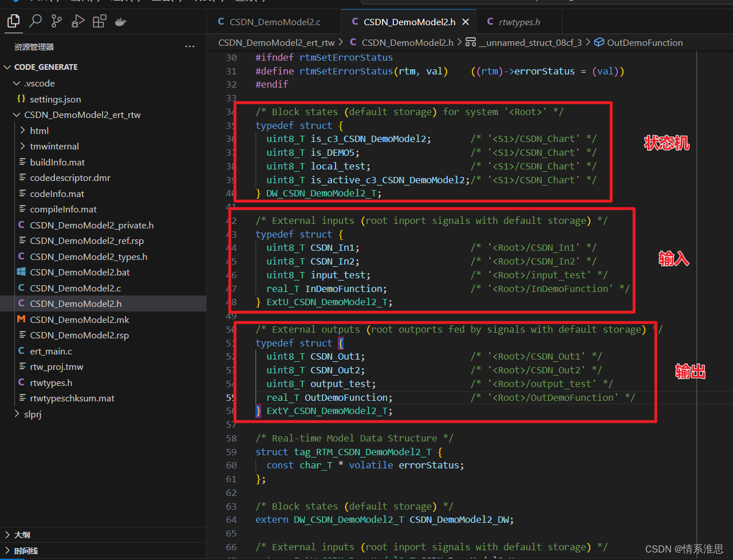Open CSDN_DemoModel2.mk makefile
This screenshot has height=560, width=733.
(103, 320)
